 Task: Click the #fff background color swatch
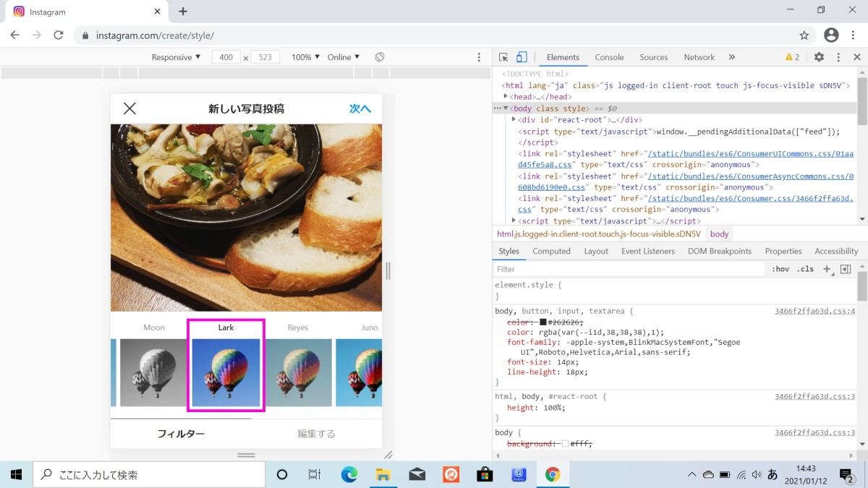pos(565,444)
